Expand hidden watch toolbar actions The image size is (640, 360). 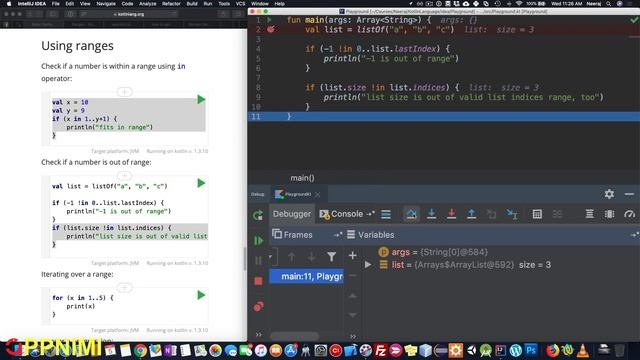(x=353, y=336)
